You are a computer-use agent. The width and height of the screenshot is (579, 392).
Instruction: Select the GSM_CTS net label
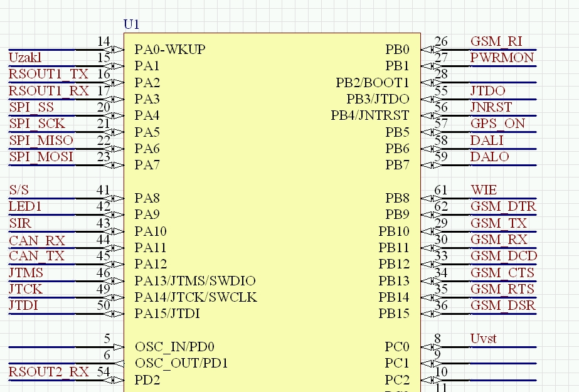point(502,272)
